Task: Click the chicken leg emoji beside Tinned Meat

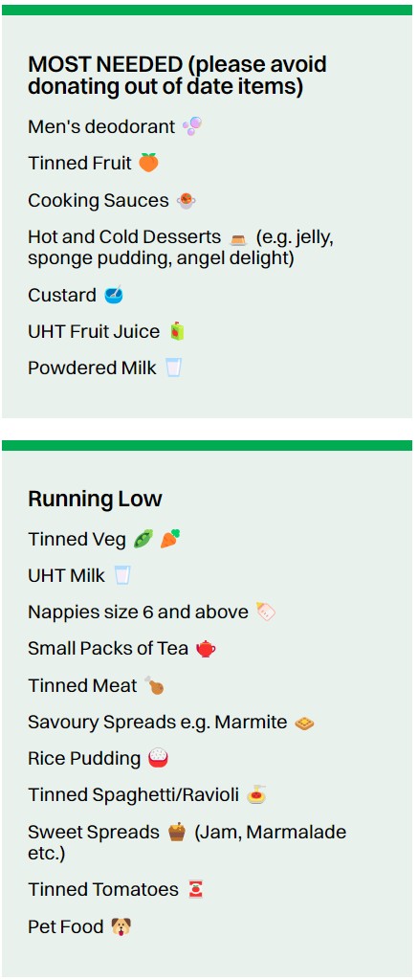Action: click(x=154, y=685)
